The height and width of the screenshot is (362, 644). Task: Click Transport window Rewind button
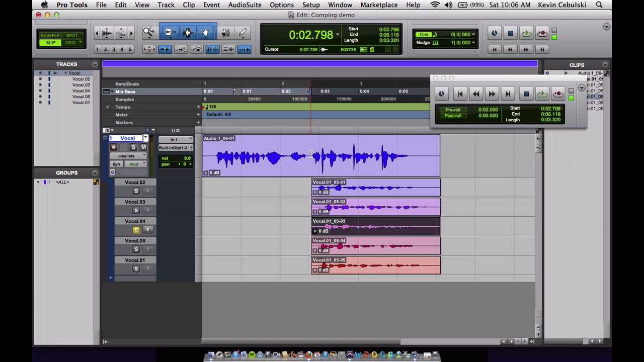click(476, 94)
